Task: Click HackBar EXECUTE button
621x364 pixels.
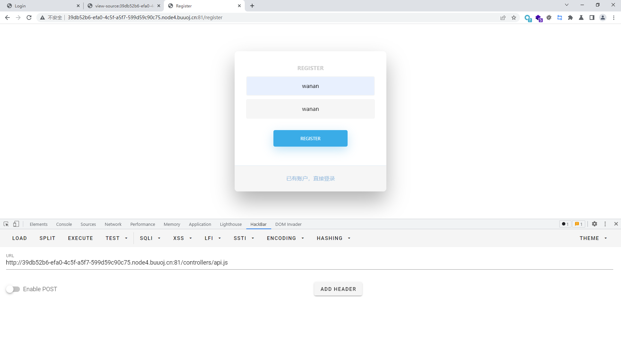Action: click(81, 238)
